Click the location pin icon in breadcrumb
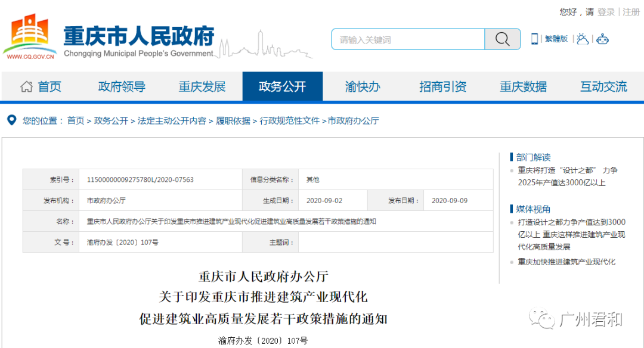Viewport: 644px width, 348px height. coord(12,120)
